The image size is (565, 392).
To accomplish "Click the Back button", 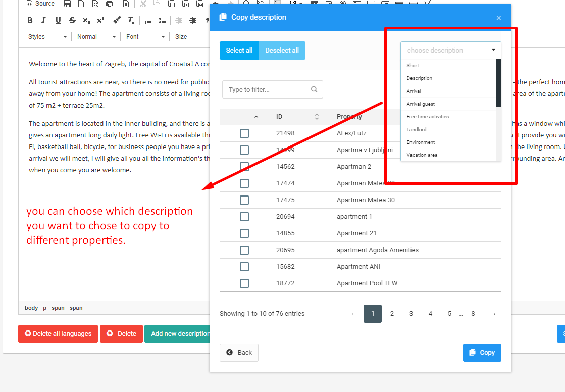I will click(239, 352).
